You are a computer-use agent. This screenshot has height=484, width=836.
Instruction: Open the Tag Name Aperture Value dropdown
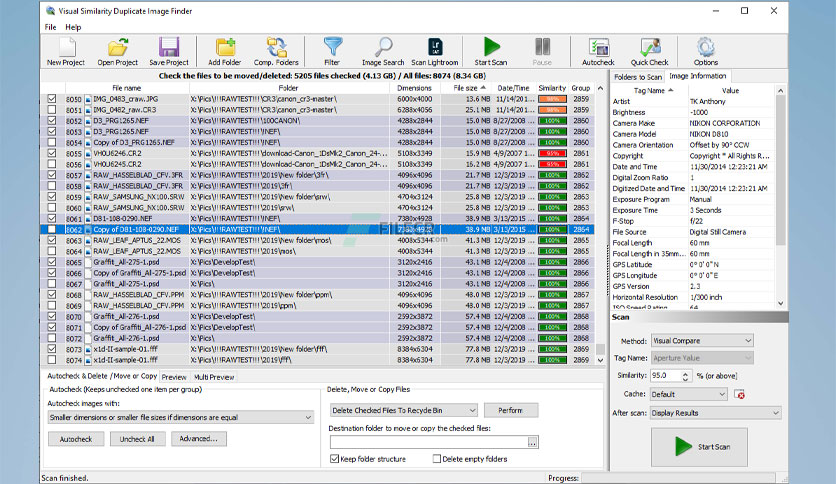702,358
